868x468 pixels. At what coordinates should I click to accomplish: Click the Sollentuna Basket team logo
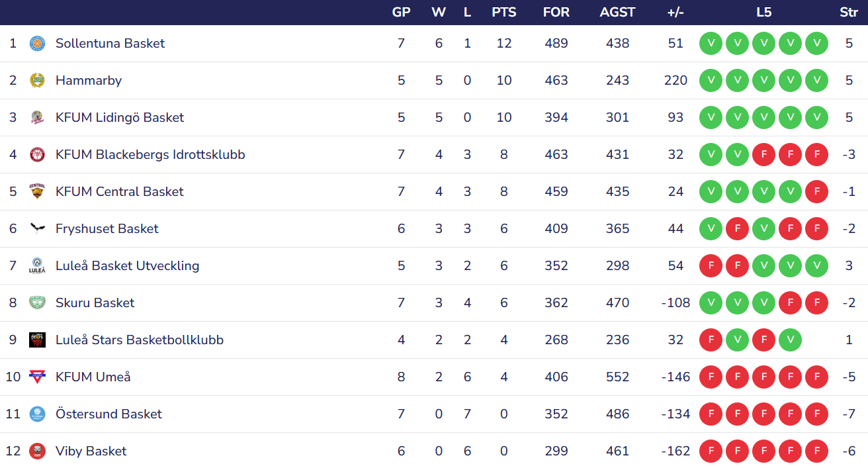tap(37, 44)
